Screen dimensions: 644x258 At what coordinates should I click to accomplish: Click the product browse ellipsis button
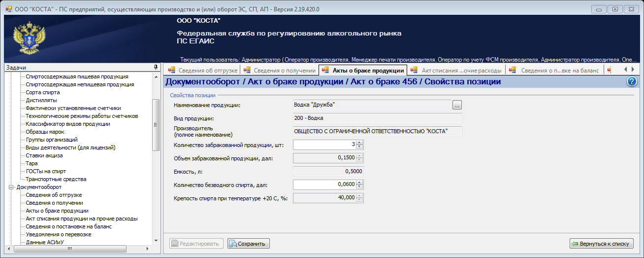(457, 105)
